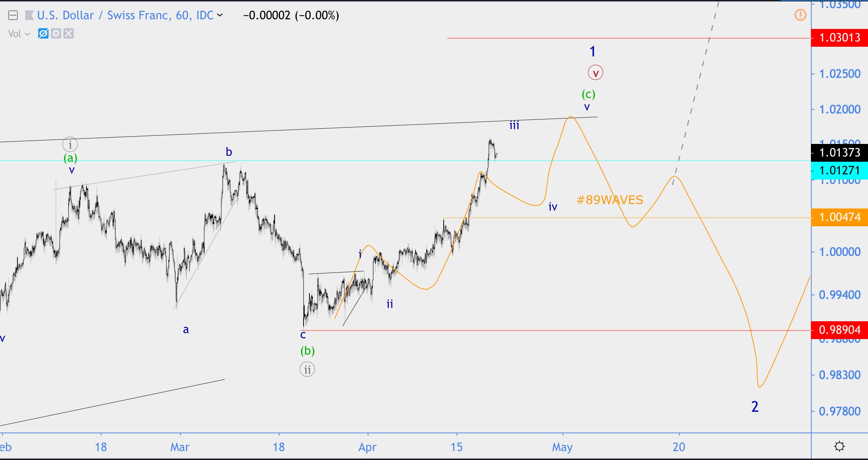Open the U.S. Dollar / Swiss Franc symbol title
Viewport: 868px width, 460px height.
[125, 15]
